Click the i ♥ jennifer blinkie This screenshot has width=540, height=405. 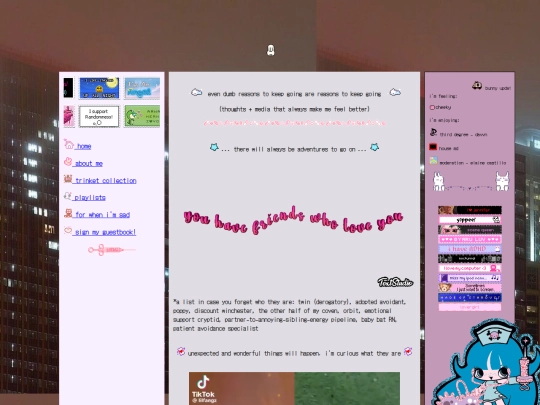coord(470,210)
